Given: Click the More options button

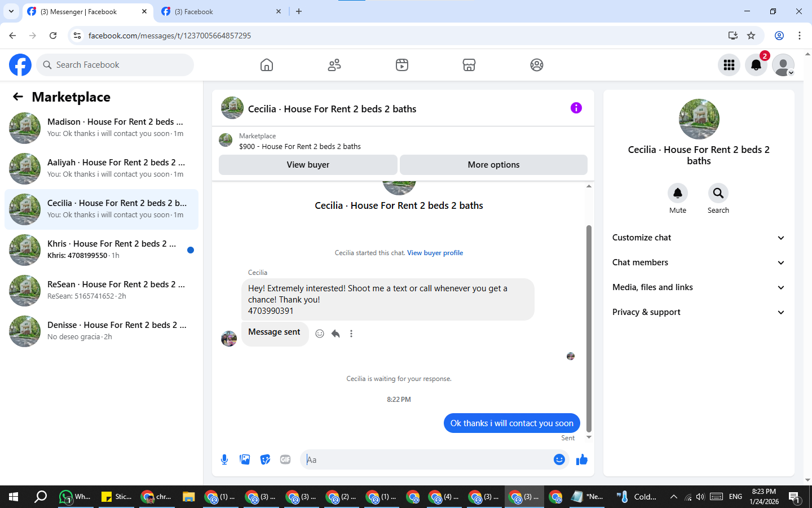Looking at the screenshot, I should pyautogui.click(x=493, y=165).
